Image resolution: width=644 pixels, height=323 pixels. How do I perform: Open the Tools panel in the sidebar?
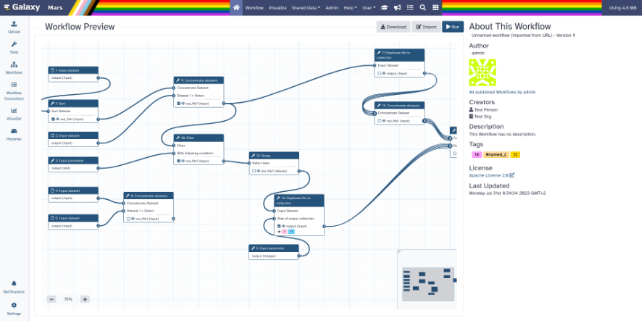(14, 48)
